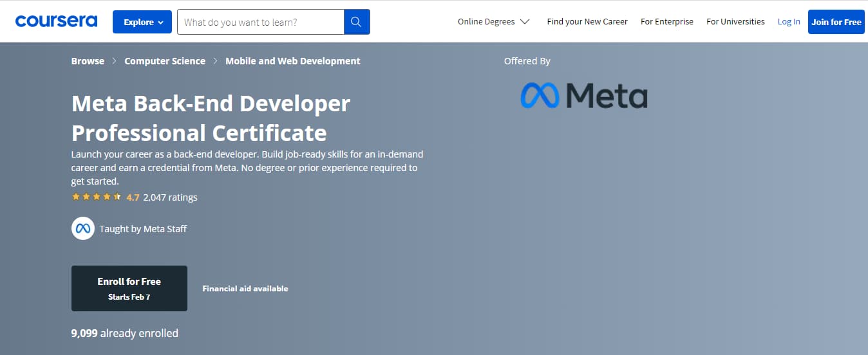This screenshot has height=355, width=868.
Task: Click the round Meta Staff avatar icon
Action: click(x=83, y=228)
